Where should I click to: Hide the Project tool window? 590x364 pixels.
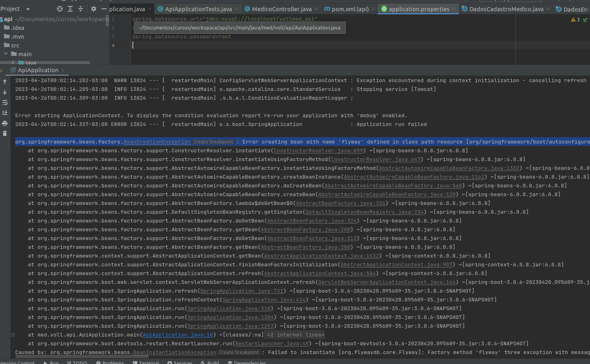(x=104, y=9)
